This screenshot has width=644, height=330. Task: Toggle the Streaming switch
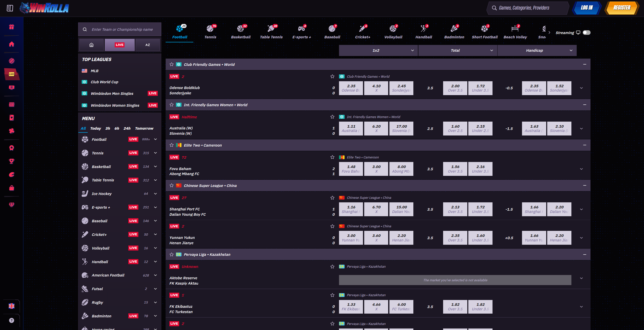(587, 33)
